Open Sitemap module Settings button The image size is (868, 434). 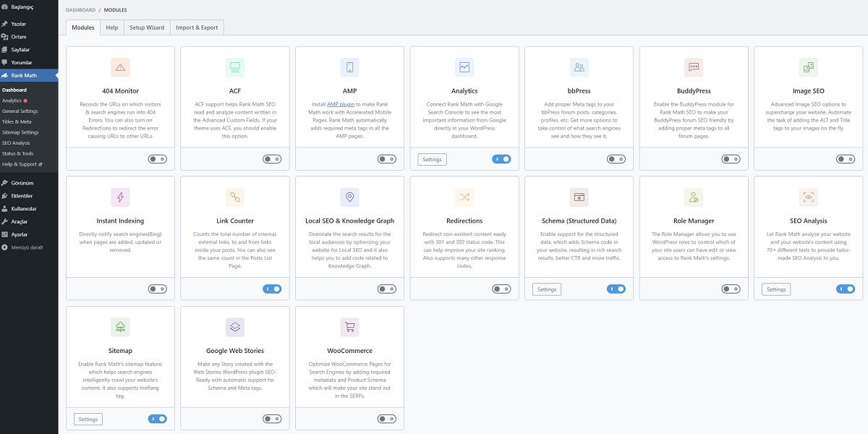click(88, 419)
